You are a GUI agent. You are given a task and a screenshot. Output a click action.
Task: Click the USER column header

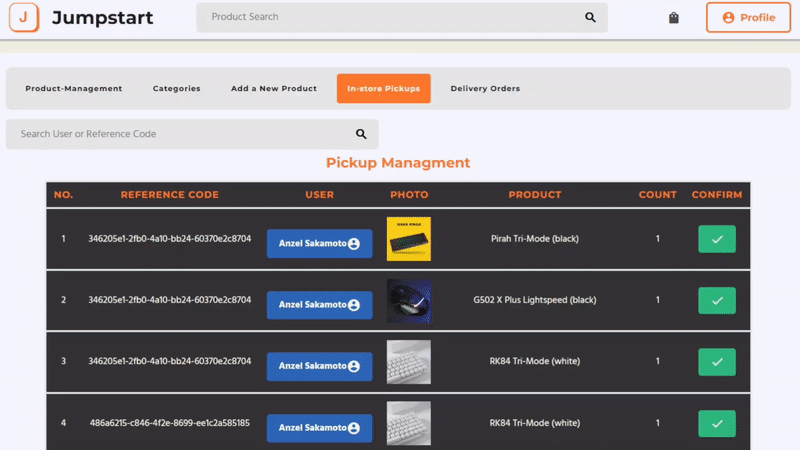pos(320,195)
